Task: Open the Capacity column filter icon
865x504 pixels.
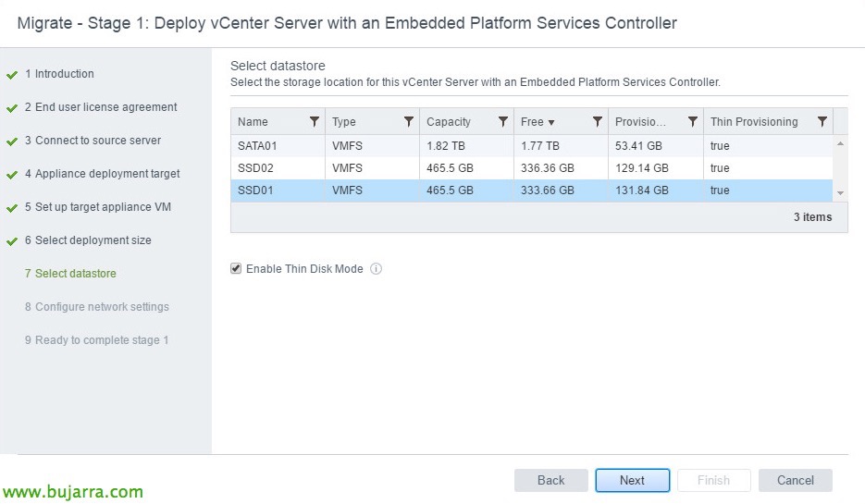Action: point(503,122)
